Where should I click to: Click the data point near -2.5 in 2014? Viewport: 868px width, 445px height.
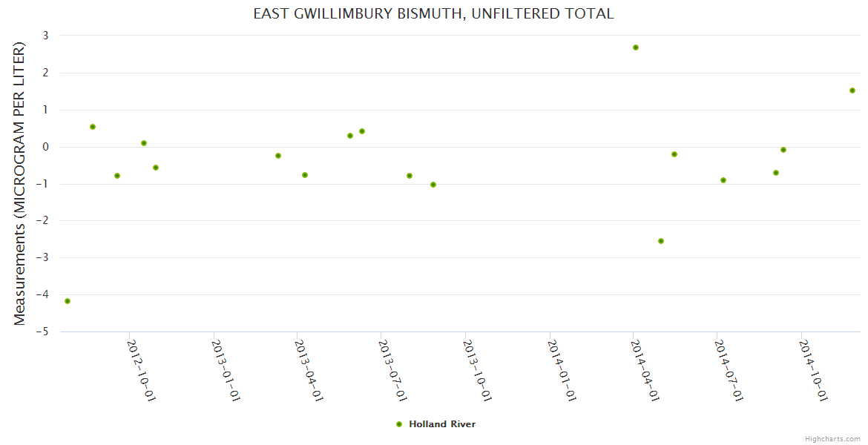pyautogui.click(x=661, y=241)
